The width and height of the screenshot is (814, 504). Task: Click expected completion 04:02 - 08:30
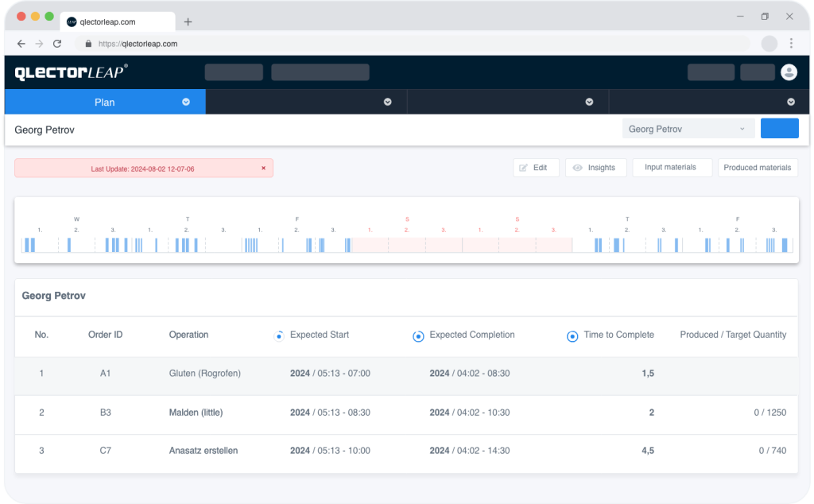[x=470, y=373]
